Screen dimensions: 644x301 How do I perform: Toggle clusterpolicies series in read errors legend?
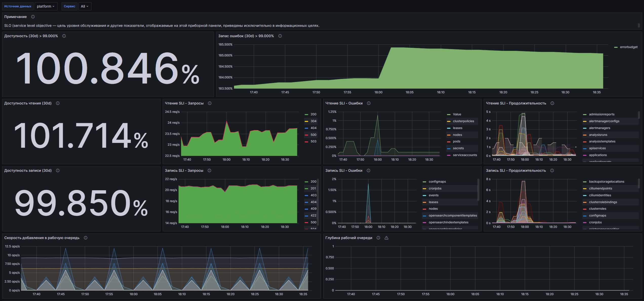point(463,121)
